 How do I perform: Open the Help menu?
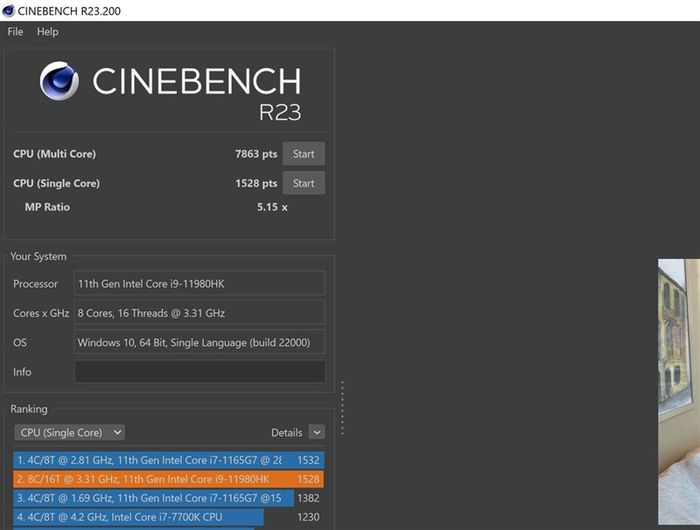47,32
